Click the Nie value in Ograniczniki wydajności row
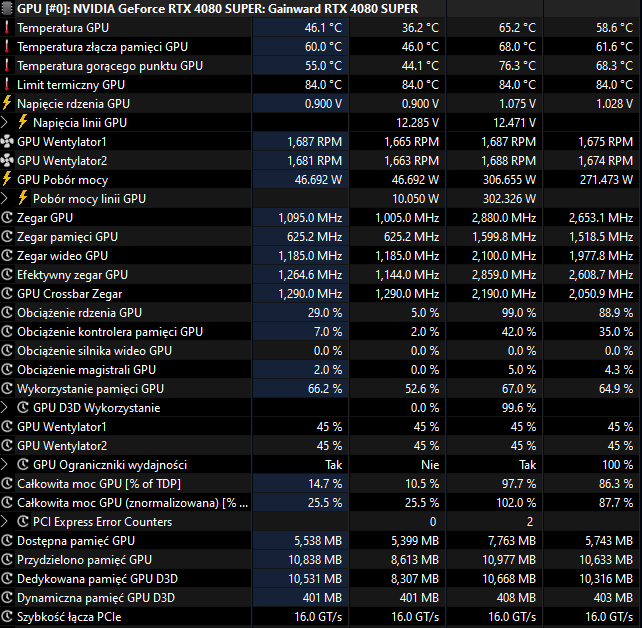This screenshot has height=628, width=642. click(430, 465)
